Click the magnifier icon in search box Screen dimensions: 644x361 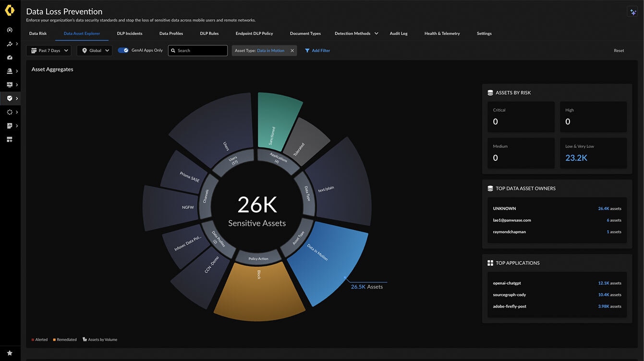pyautogui.click(x=173, y=50)
